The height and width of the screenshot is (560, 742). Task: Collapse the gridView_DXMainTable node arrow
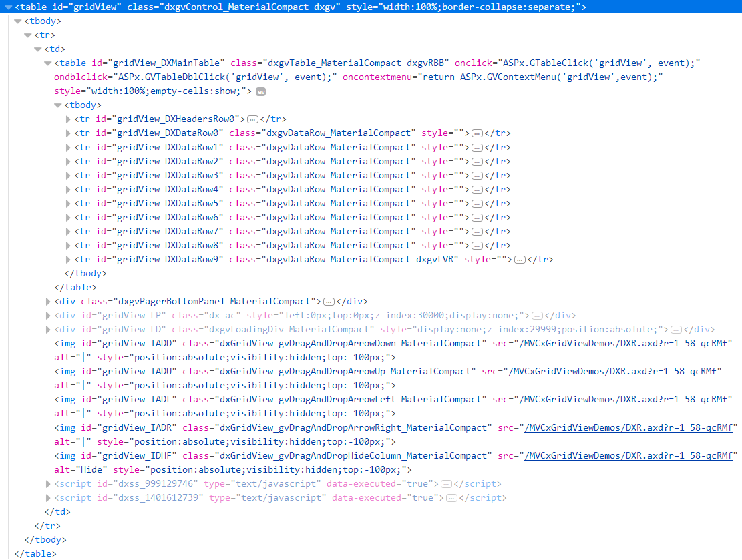(48, 63)
